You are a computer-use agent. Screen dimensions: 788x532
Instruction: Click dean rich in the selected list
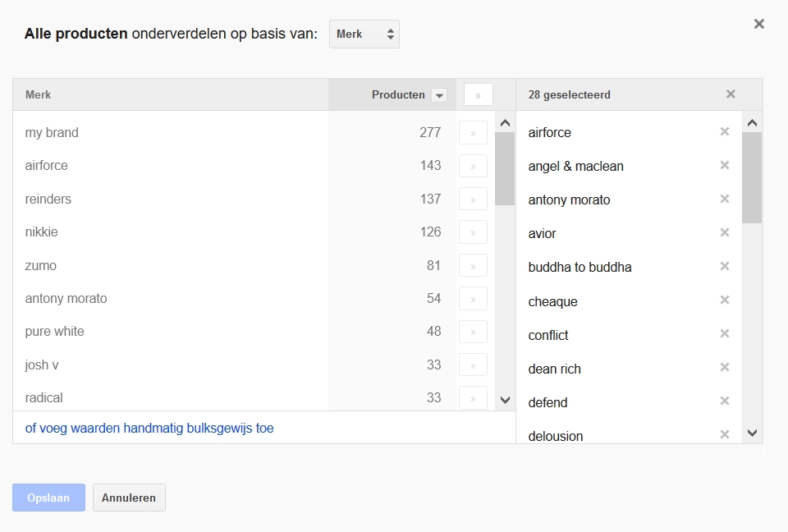554,369
